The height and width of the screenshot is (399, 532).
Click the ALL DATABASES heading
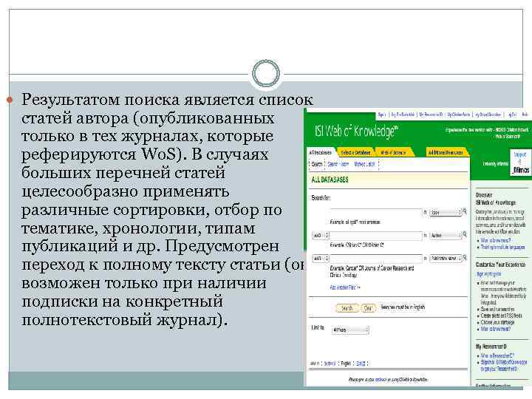click(330, 180)
